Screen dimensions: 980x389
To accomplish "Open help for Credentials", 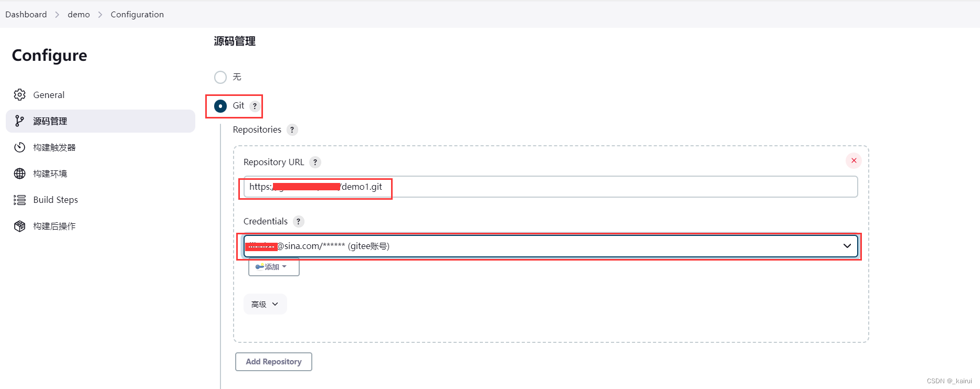I will 298,221.
